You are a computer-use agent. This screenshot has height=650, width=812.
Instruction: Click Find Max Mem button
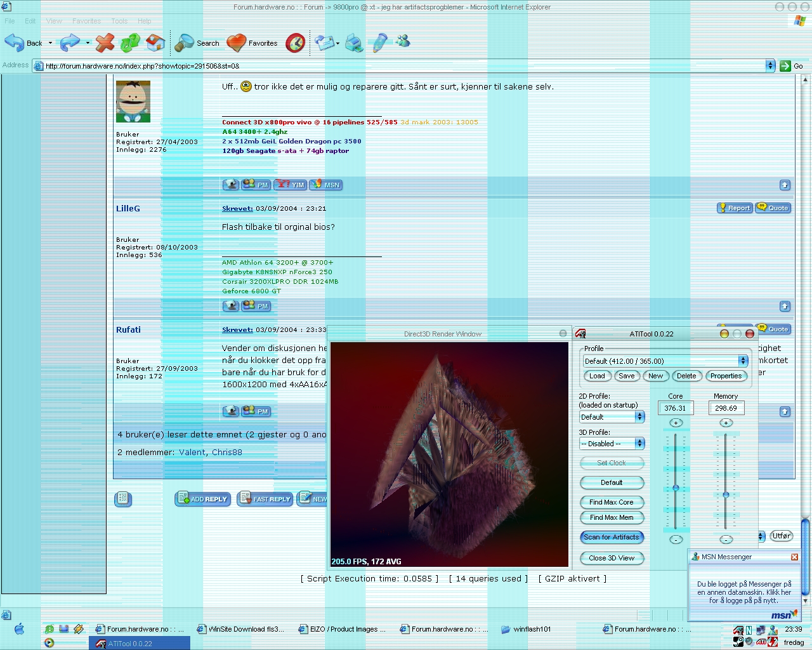(612, 517)
